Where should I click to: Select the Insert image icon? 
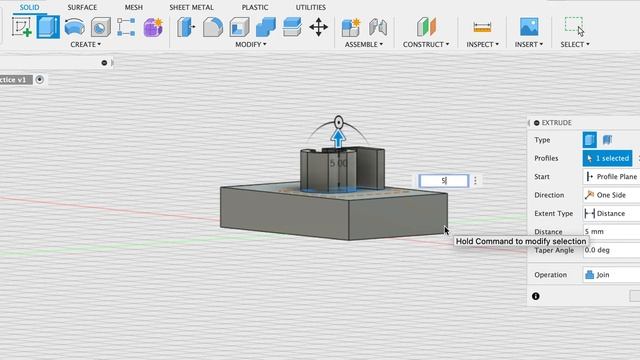click(x=529, y=27)
